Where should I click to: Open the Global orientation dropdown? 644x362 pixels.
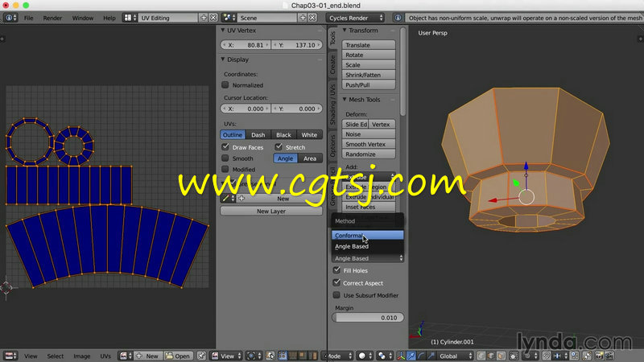456,356
